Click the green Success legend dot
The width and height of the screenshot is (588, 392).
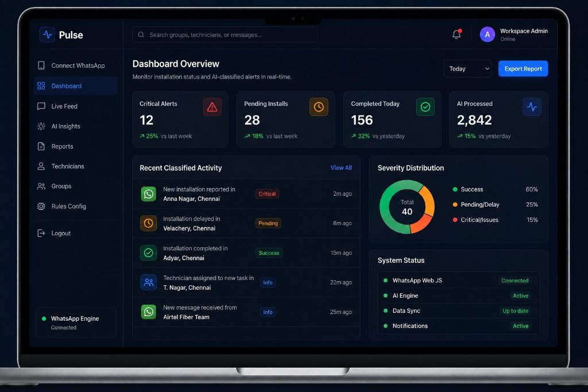click(x=455, y=189)
